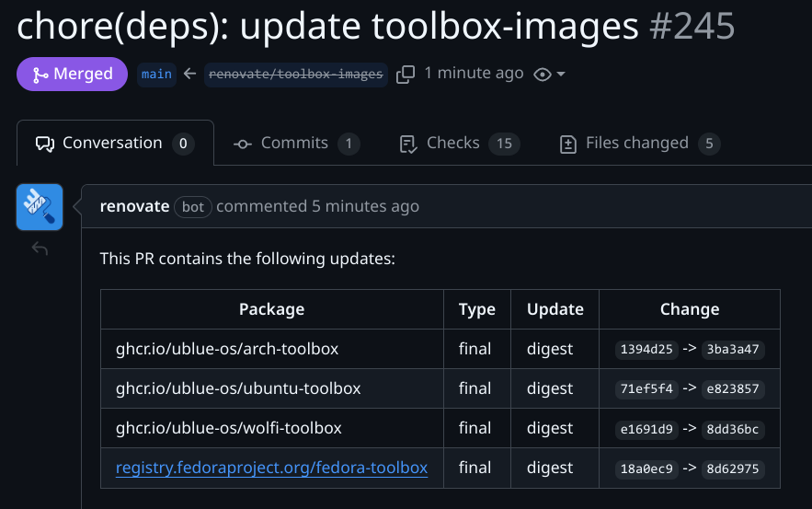Viewport: 812px width, 509px height.
Task: Open the eye notifications dropdown
Action: [549, 75]
